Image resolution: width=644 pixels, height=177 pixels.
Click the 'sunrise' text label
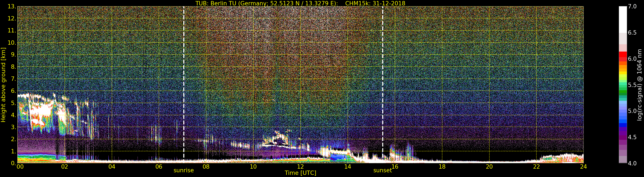184,170
